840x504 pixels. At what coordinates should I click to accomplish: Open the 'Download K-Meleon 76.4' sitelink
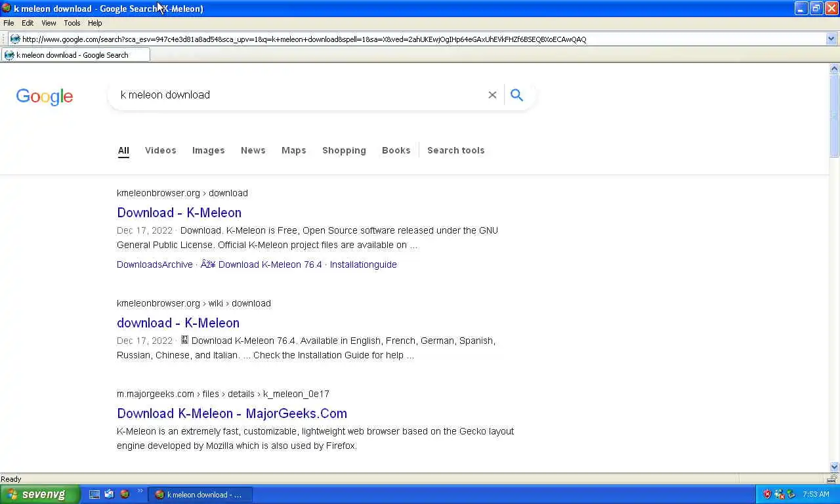click(262, 264)
